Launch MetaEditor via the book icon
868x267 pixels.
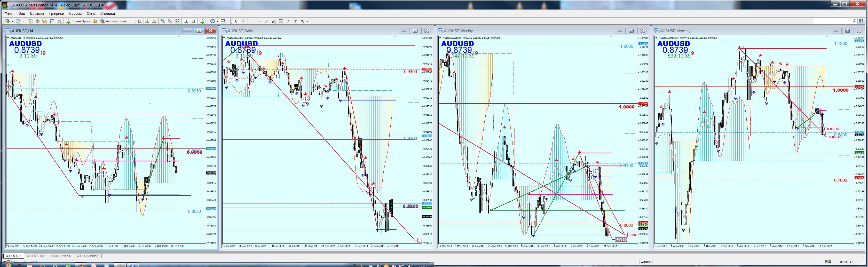pos(95,21)
